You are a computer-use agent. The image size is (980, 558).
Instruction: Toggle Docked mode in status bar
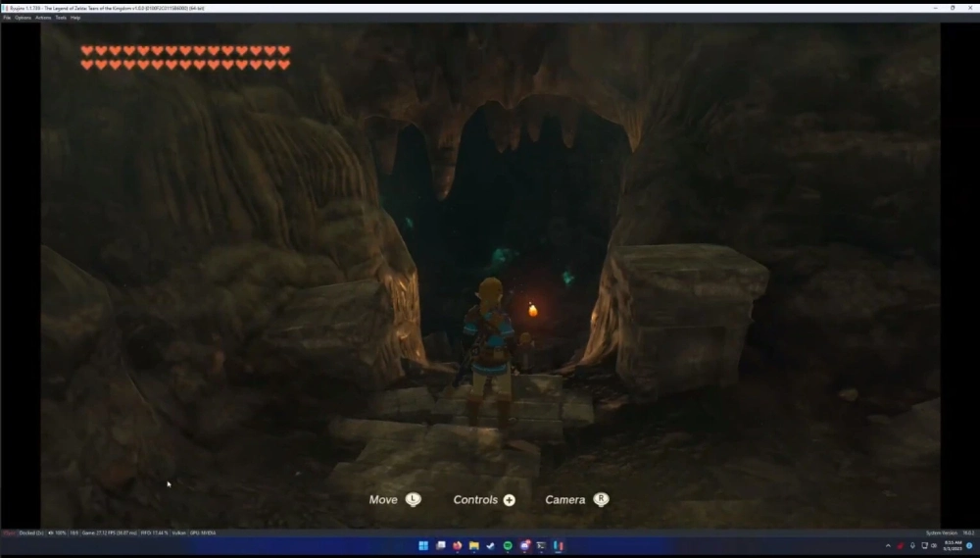[31, 533]
